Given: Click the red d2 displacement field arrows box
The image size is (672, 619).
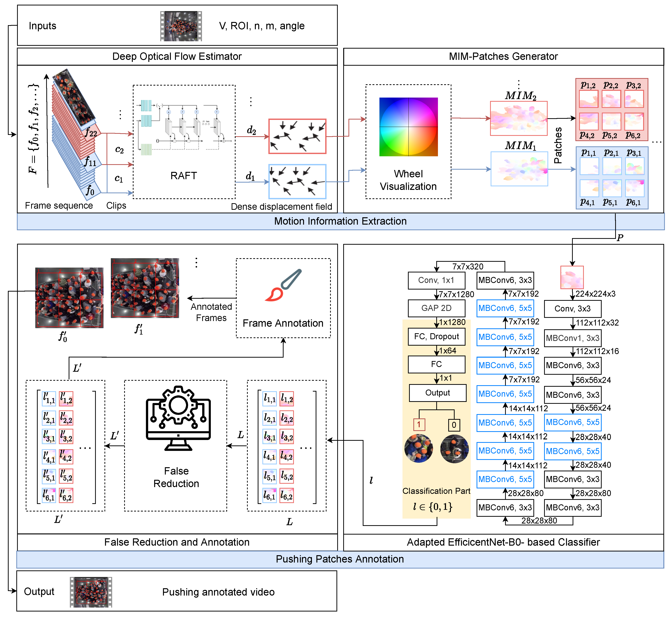Looking at the screenshot, I should click(297, 136).
